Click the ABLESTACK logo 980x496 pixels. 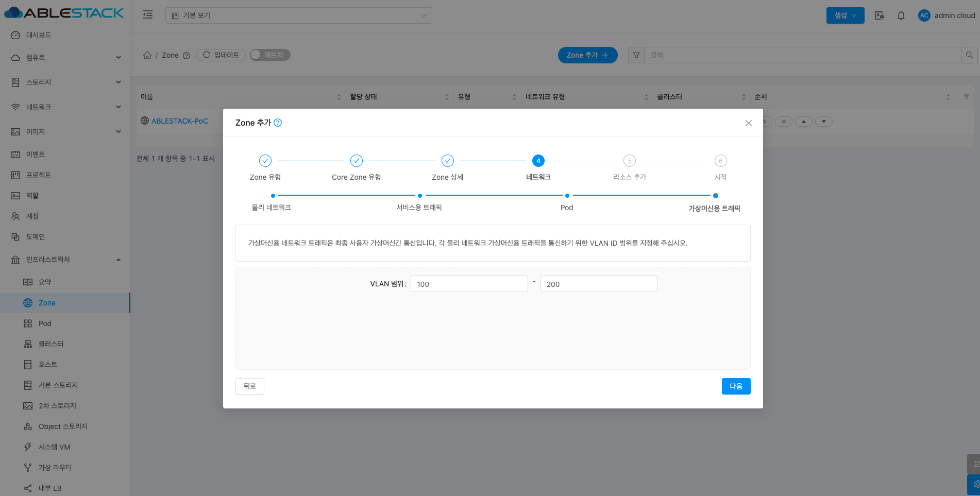pos(64,13)
